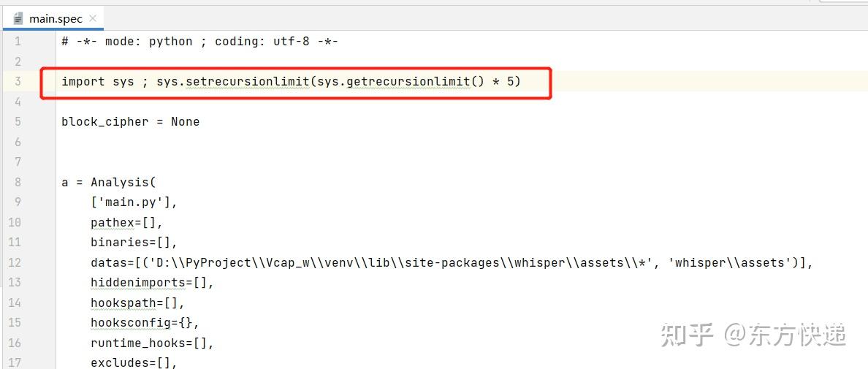The image size is (868, 369).
Task: Place cursor on runtime_hooks=[] line
Action: 153,343
